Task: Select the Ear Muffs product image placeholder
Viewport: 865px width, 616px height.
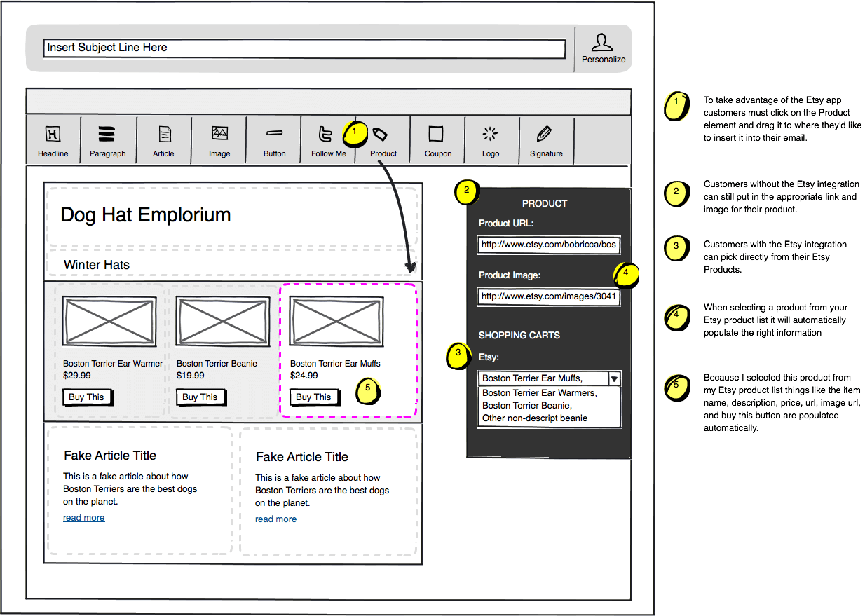Action: [336, 321]
